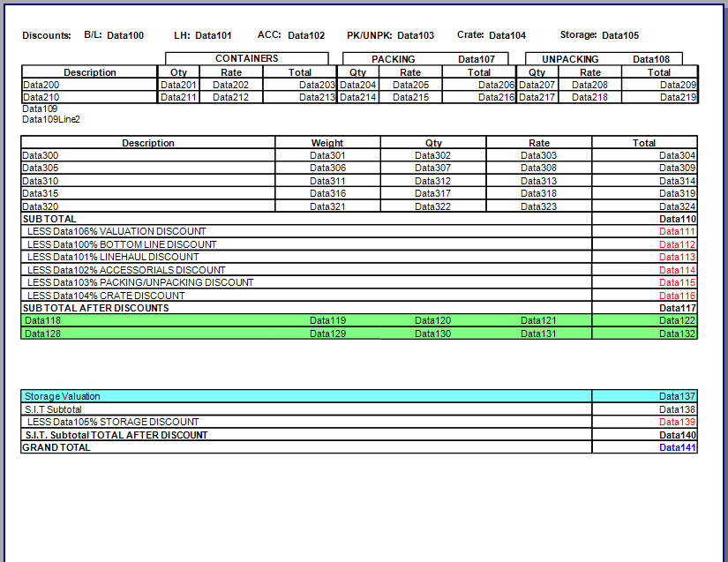Select crate discount amount Data116

coord(678,296)
